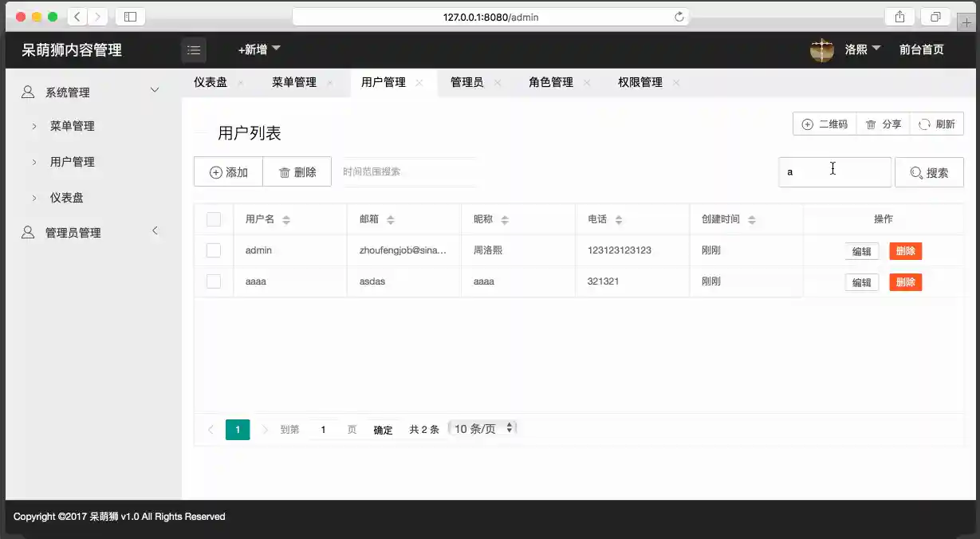The height and width of the screenshot is (539, 980).
Task: Tick the checkbox for the admin row
Action: pyautogui.click(x=214, y=250)
